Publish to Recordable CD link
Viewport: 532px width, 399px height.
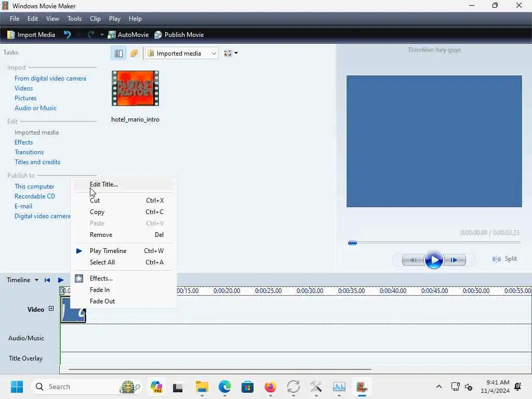[35, 196]
